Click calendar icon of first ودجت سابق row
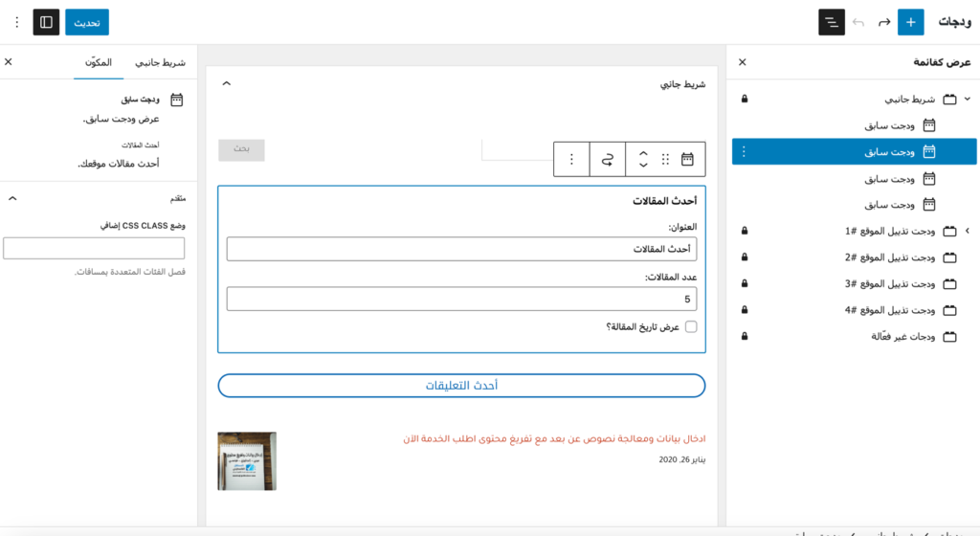 pos(929,125)
